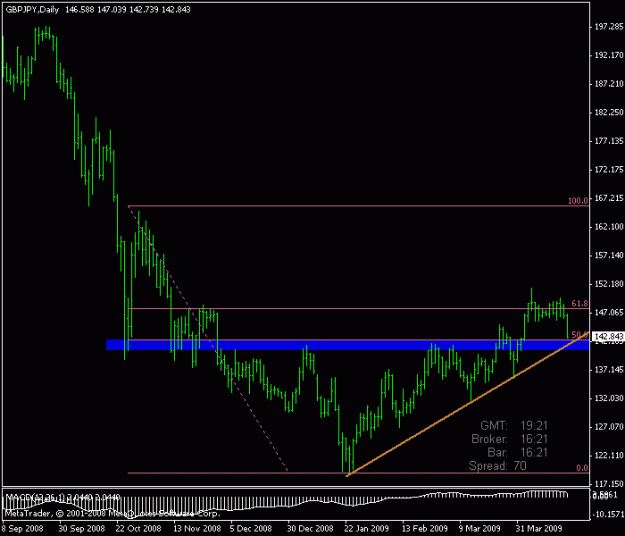Click the 13 Nov 2008 date label
Viewport: 625px width, 536px height.
pyautogui.click(x=197, y=529)
